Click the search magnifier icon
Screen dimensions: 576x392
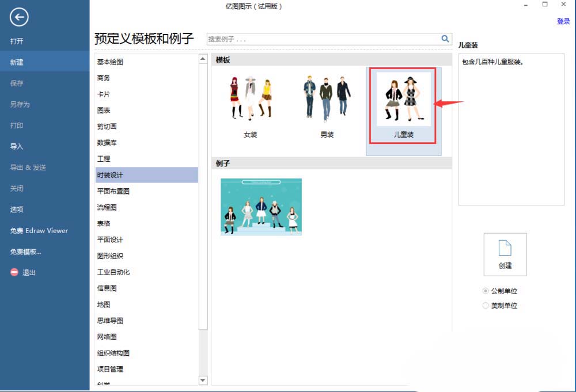click(445, 39)
